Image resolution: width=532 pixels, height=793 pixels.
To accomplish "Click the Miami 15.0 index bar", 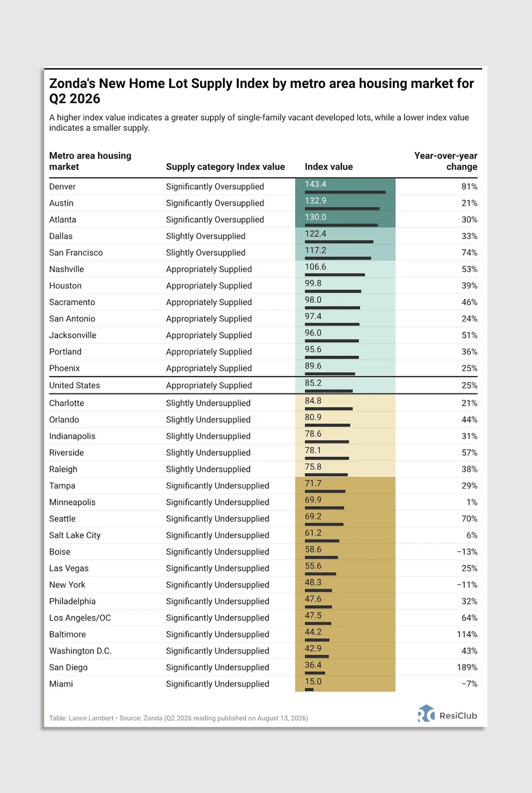I will (309, 690).
